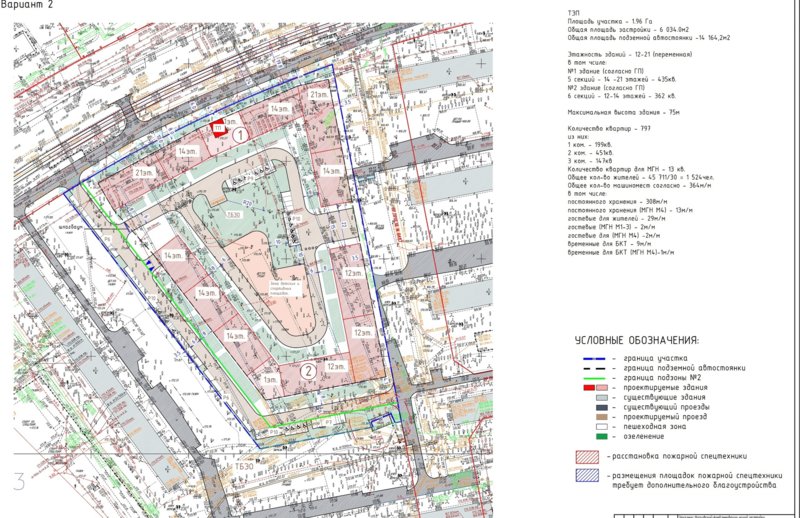Click the 'УСЛОВНЫЕ ОБОЗНАЧЕНИЯ' legend heading

pyautogui.click(x=638, y=341)
